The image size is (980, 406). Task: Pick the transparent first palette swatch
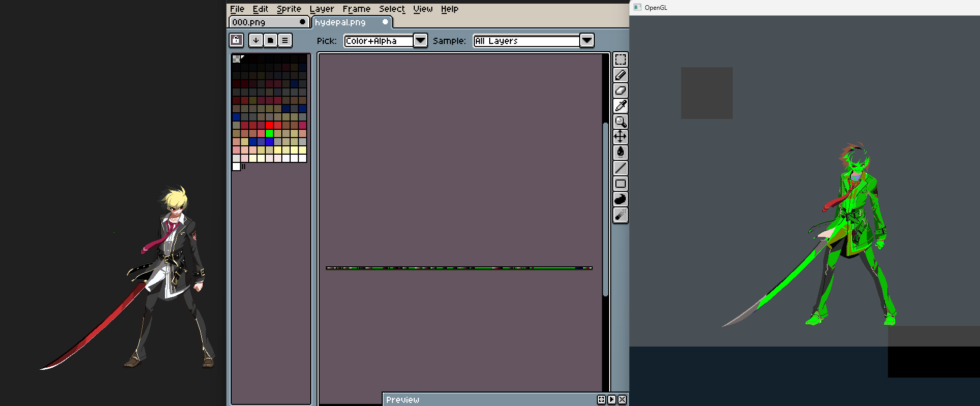(236, 59)
